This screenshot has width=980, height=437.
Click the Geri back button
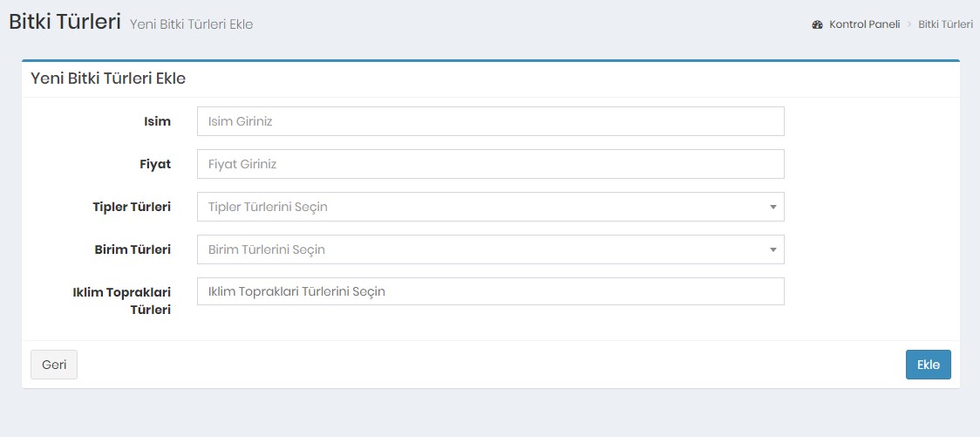tap(54, 365)
